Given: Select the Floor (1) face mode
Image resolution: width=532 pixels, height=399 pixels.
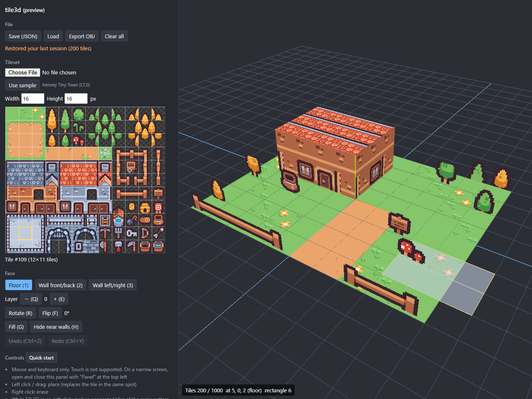Looking at the screenshot, I should tap(19, 285).
